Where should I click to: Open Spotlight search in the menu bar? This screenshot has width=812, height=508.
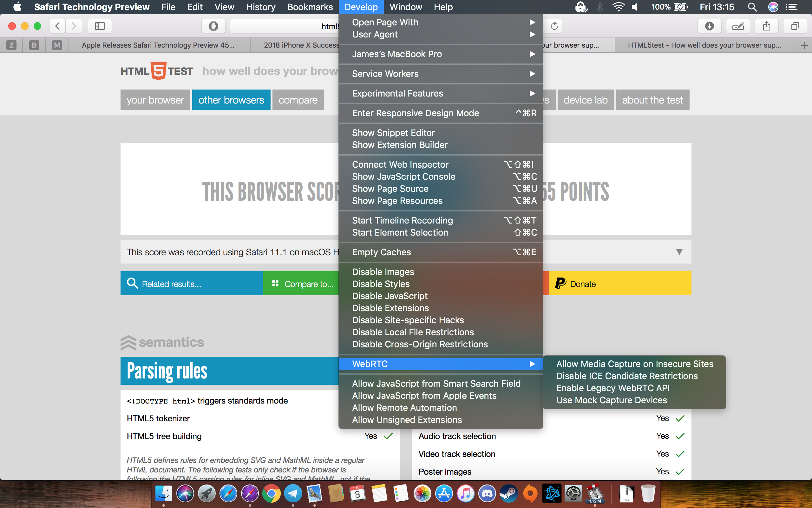pyautogui.click(x=752, y=7)
